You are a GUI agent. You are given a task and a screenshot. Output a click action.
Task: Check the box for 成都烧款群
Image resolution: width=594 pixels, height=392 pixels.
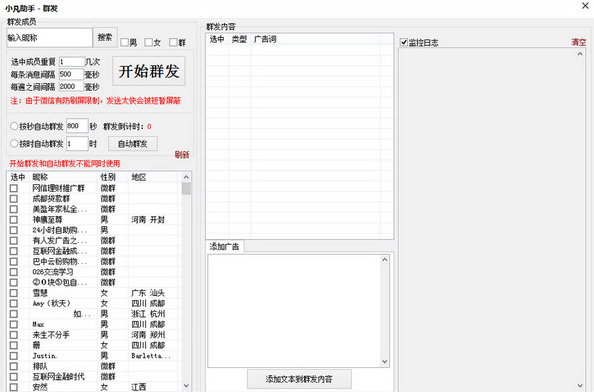point(14,199)
